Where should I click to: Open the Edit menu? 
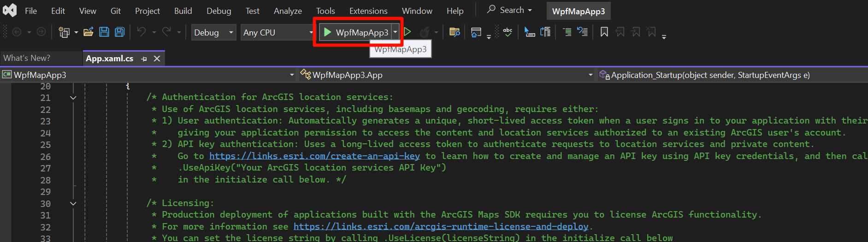(x=58, y=11)
